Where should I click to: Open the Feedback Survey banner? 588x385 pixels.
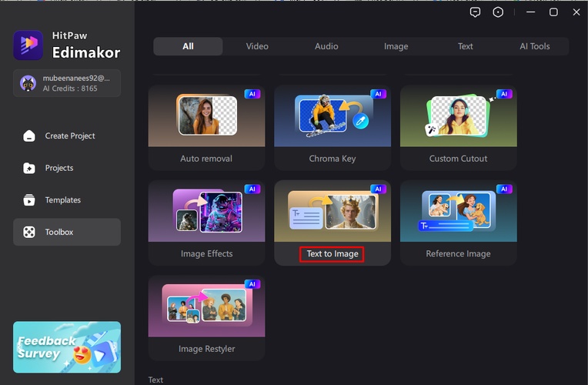point(67,347)
